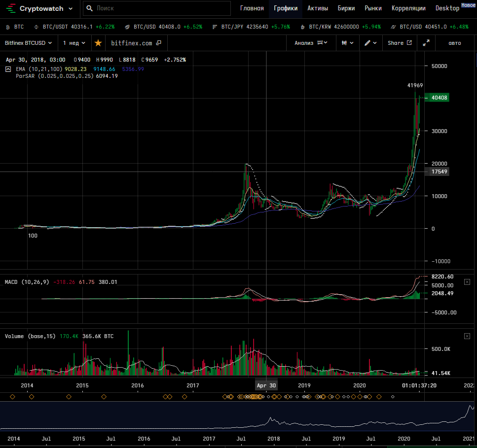The image size is (477, 448).
Task: Close the MACD indicator panel
Action: click(467, 281)
